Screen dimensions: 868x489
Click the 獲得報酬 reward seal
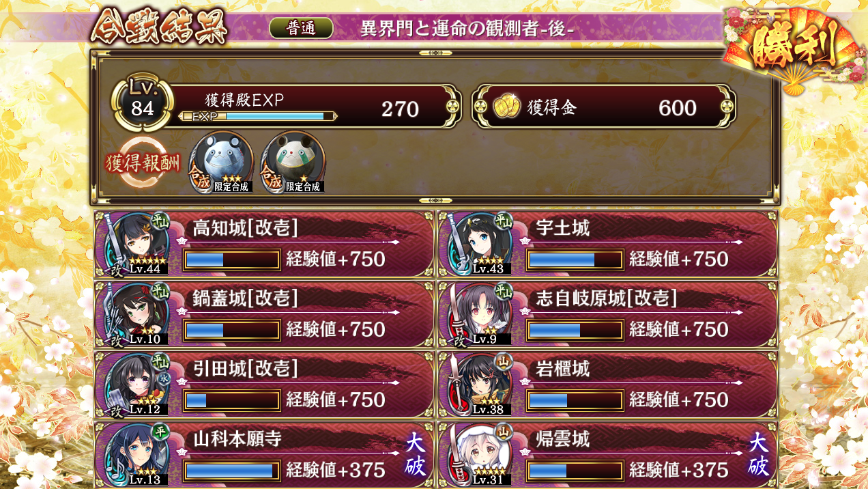(143, 163)
